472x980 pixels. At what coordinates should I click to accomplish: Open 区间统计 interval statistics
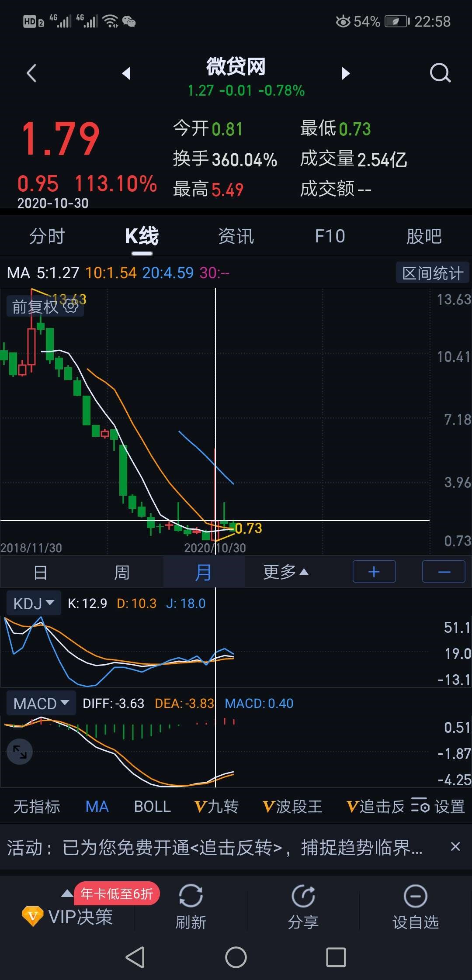pyautogui.click(x=433, y=273)
